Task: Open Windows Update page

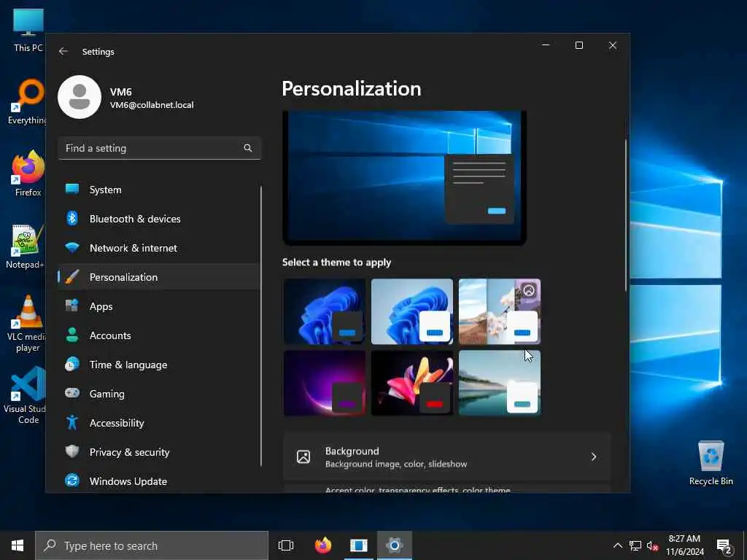Action: tap(160, 481)
